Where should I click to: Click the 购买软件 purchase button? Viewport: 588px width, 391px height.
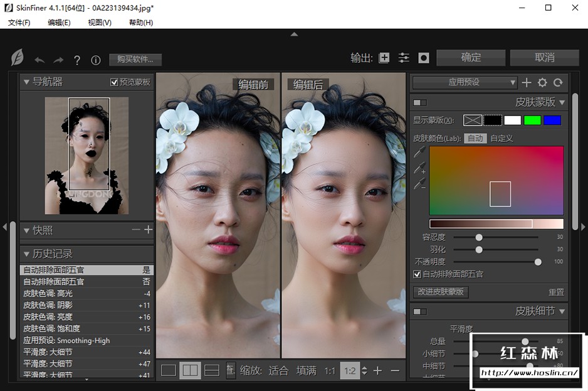pyautogui.click(x=135, y=60)
